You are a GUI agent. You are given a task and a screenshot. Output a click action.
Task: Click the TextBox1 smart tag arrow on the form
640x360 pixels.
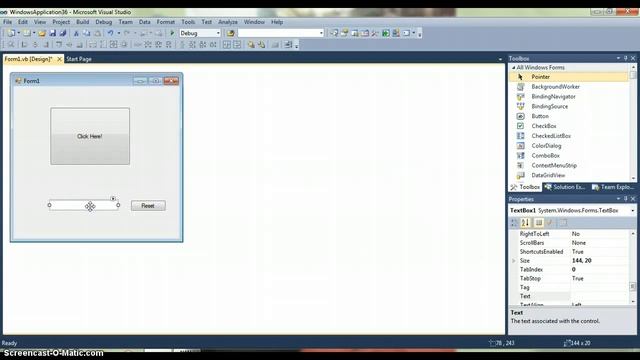[113, 199]
